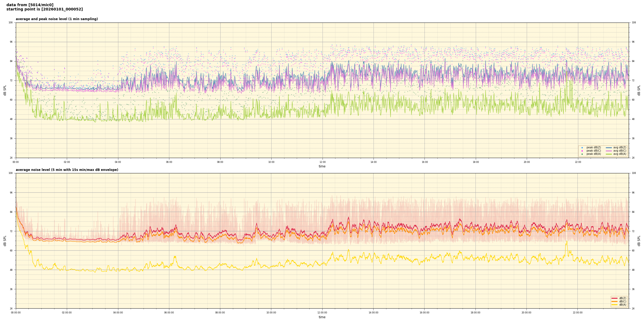Click the 06:00:00 tick on bottom chart's axis

tap(169, 313)
